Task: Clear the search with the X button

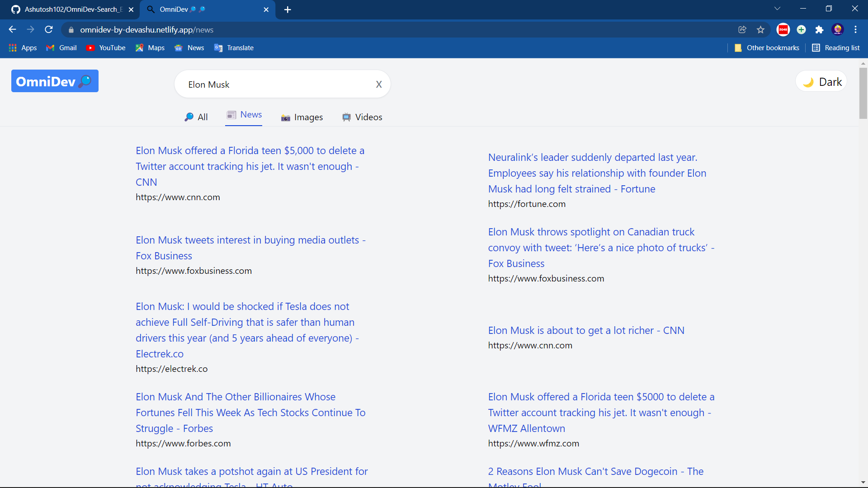Action: (379, 84)
